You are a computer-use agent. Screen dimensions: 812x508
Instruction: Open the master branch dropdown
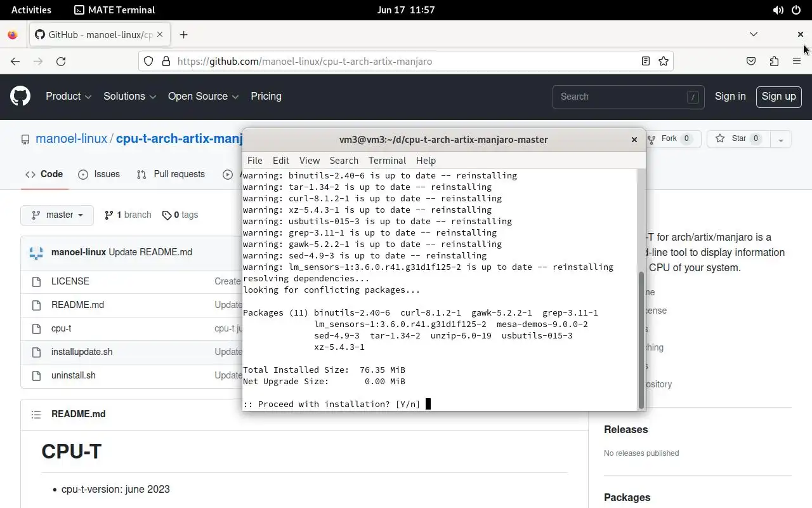pos(57,215)
